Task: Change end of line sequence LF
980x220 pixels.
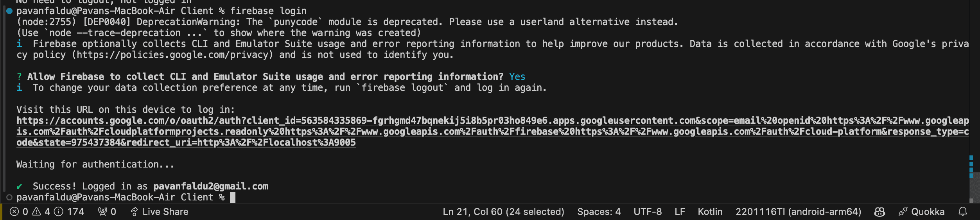Action: [x=680, y=212]
